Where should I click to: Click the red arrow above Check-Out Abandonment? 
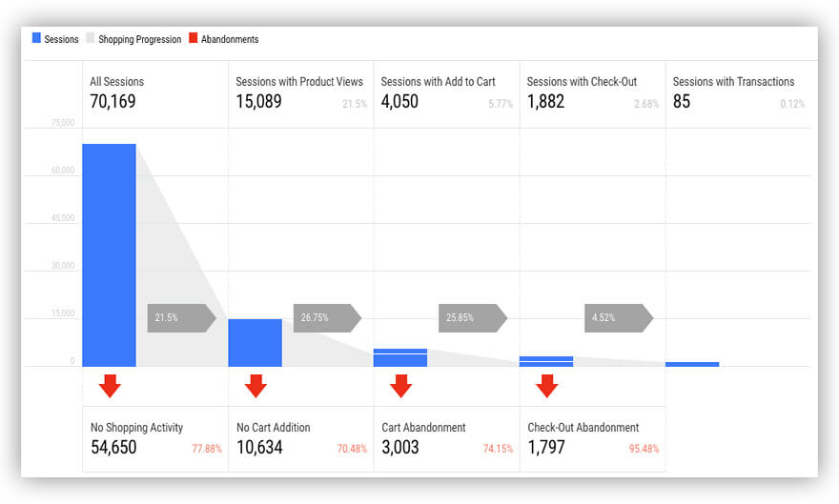pyautogui.click(x=547, y=386)
